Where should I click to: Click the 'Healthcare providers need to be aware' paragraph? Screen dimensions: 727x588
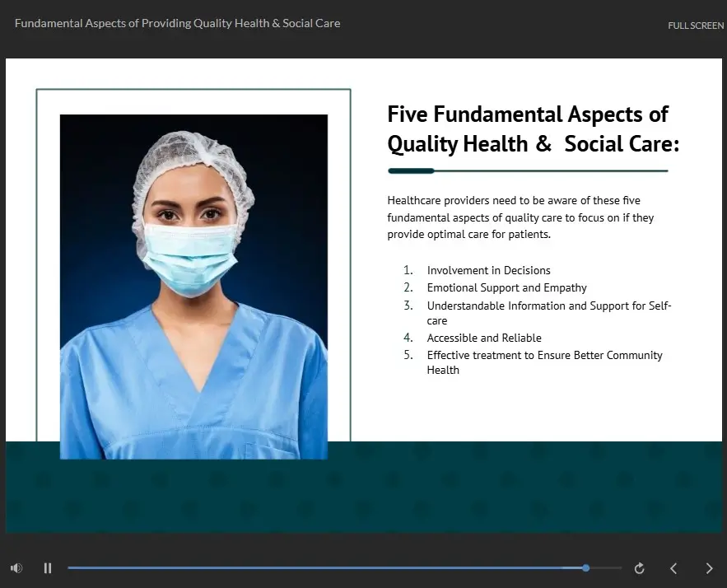pyautogui.click(x=520, y=217)
